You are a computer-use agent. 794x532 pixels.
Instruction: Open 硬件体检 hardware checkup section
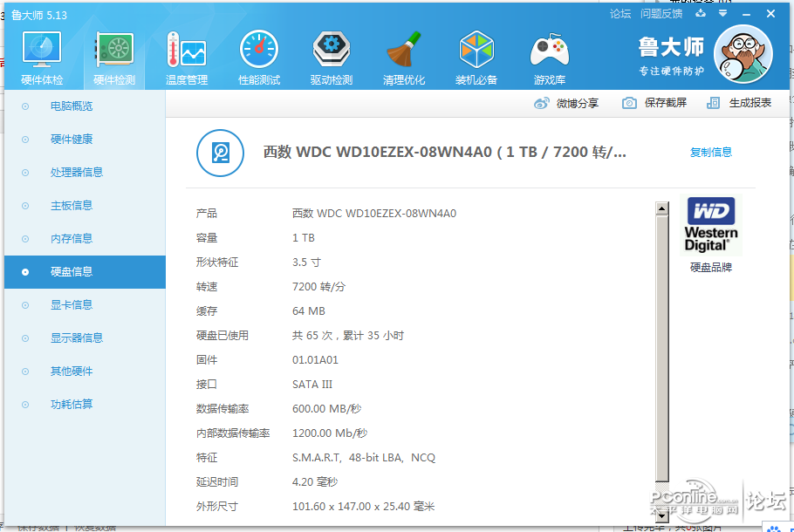[42, 58]
